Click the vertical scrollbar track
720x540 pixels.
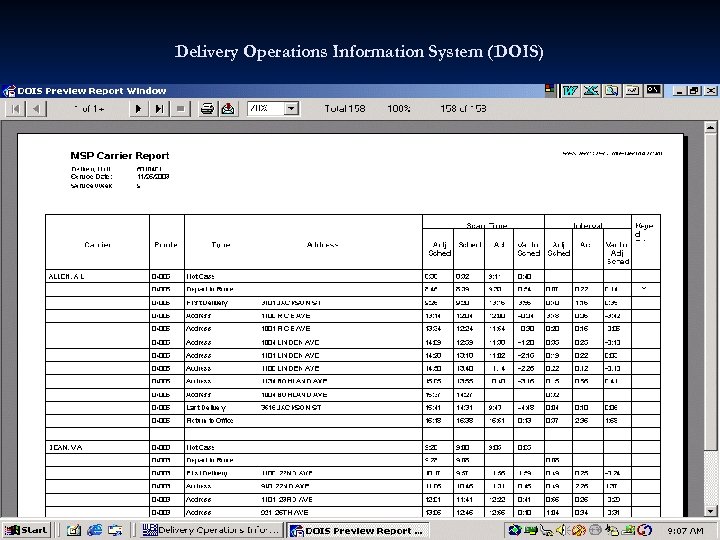[710, 478]
